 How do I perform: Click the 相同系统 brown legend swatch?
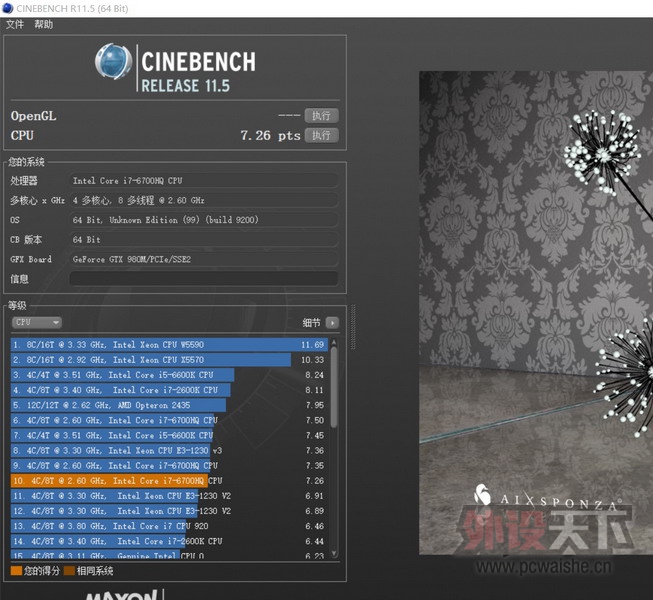[x=70, y=571]
